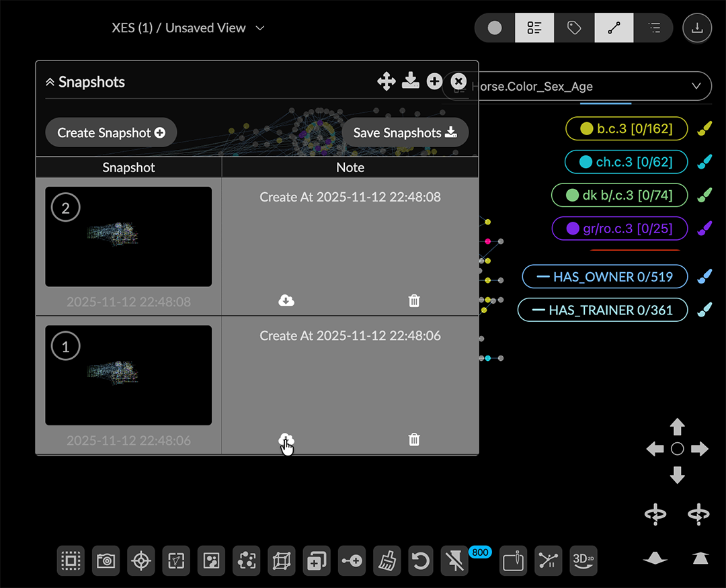Collapse the Snapshots panel using double chevron
726x588 pixels.
50,83
